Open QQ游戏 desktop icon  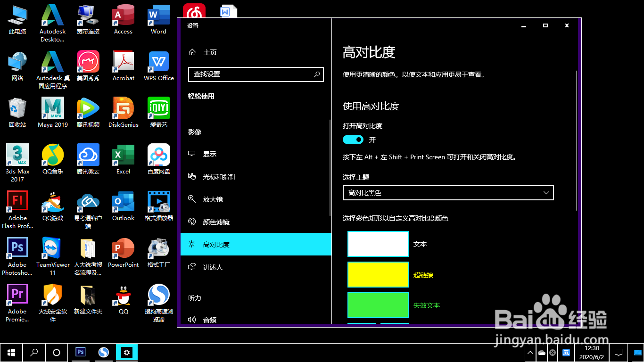pos(53,206)
